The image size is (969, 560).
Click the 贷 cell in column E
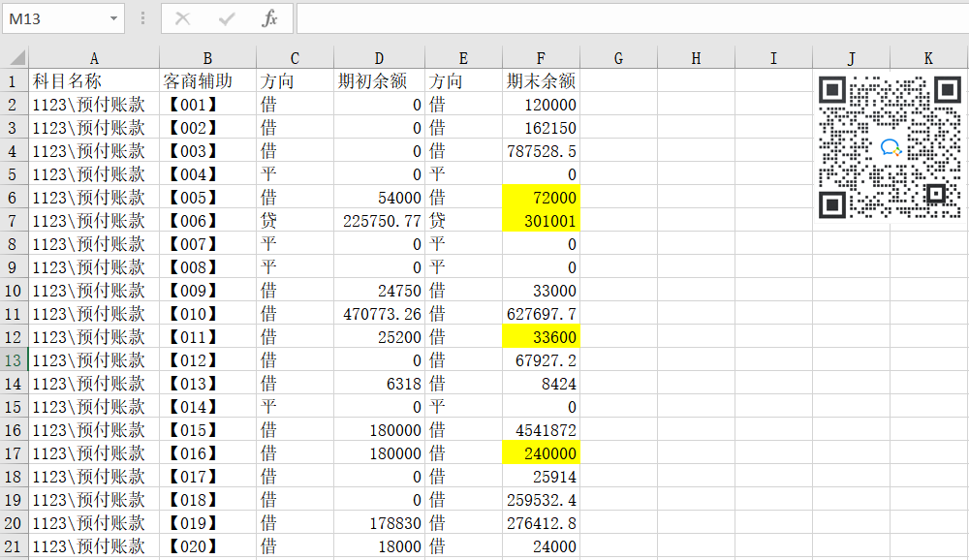[463, 221]
